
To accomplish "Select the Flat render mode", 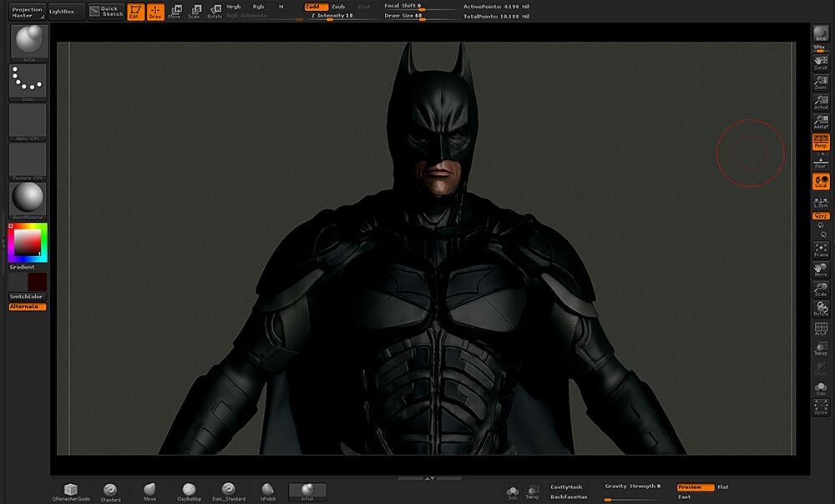I will 722,487.
